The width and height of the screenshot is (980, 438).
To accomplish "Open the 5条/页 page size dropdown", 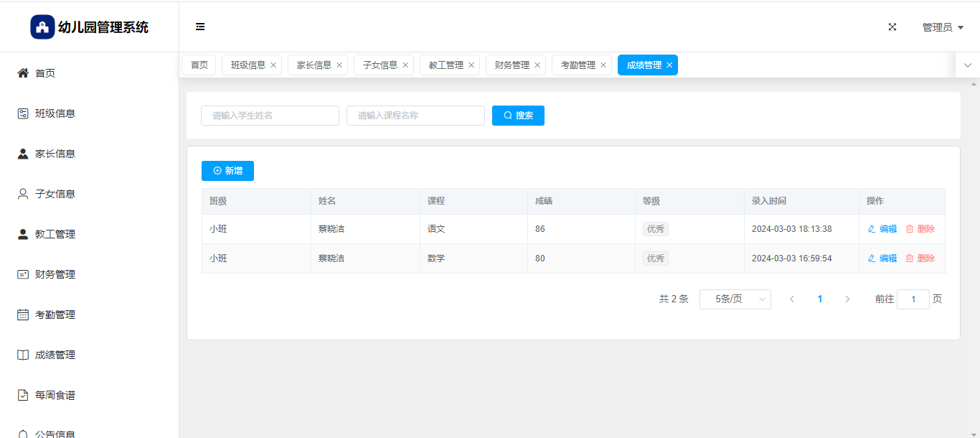I will [x=735, y=299].
